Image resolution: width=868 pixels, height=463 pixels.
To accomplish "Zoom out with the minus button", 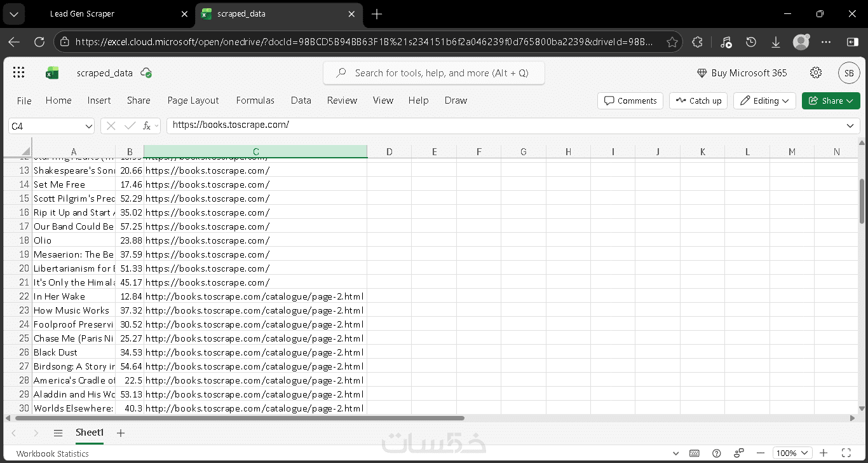I will [x=761, y=453].
